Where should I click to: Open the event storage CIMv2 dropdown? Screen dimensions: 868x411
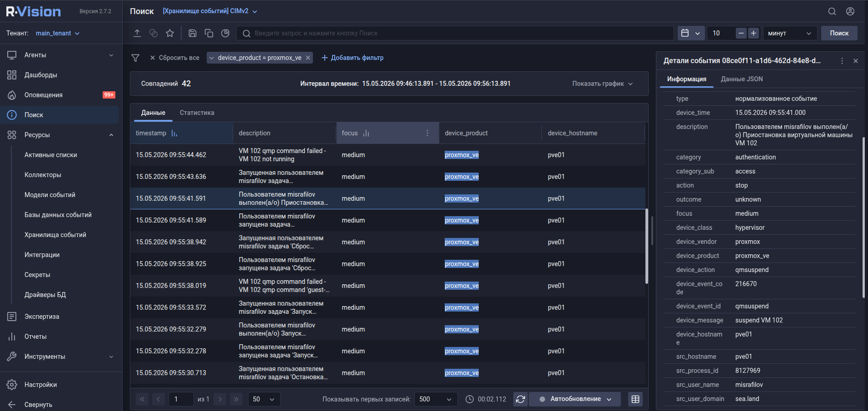click(210, 11)
